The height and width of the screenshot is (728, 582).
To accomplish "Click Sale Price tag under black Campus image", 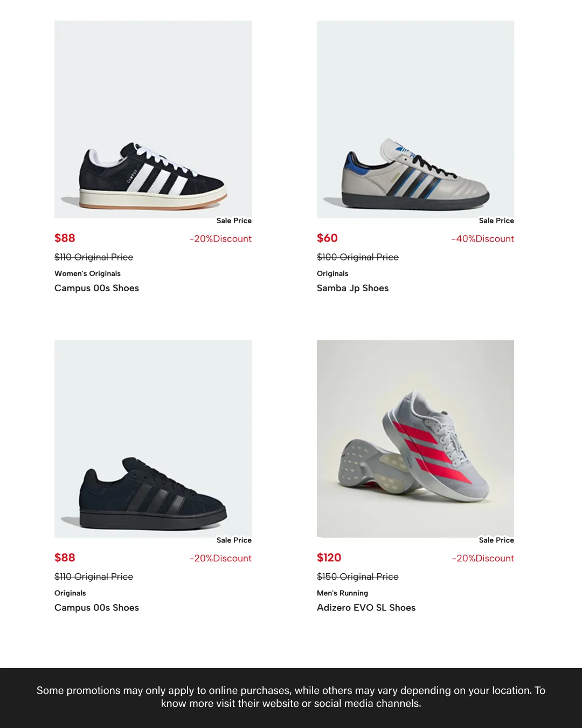I will [x=234, y=540].
